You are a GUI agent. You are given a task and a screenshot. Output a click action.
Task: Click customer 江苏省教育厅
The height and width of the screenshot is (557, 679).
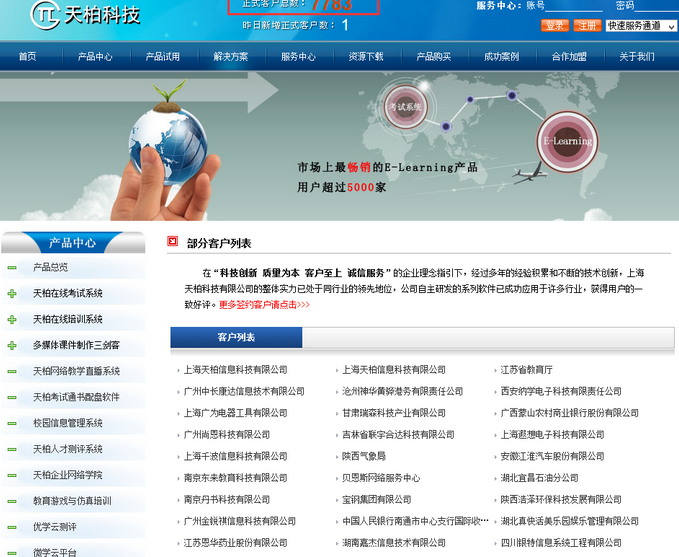pyautogui.click(x=527, y=370)
